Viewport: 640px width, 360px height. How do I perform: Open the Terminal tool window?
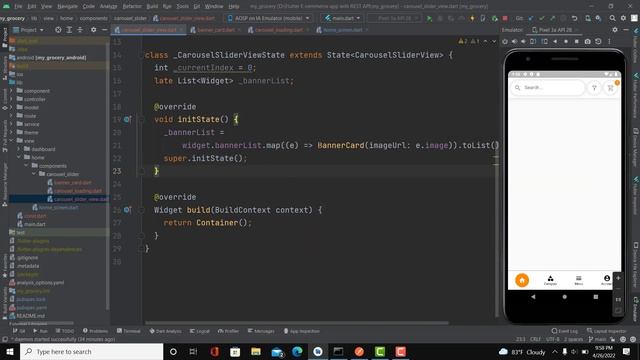click(x=128, y=331)
